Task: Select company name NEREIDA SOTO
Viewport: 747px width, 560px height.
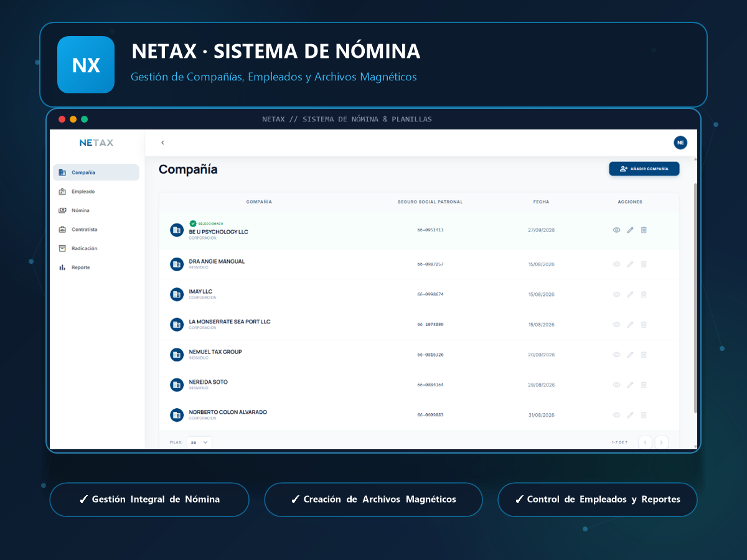Action: click(209, 382)
